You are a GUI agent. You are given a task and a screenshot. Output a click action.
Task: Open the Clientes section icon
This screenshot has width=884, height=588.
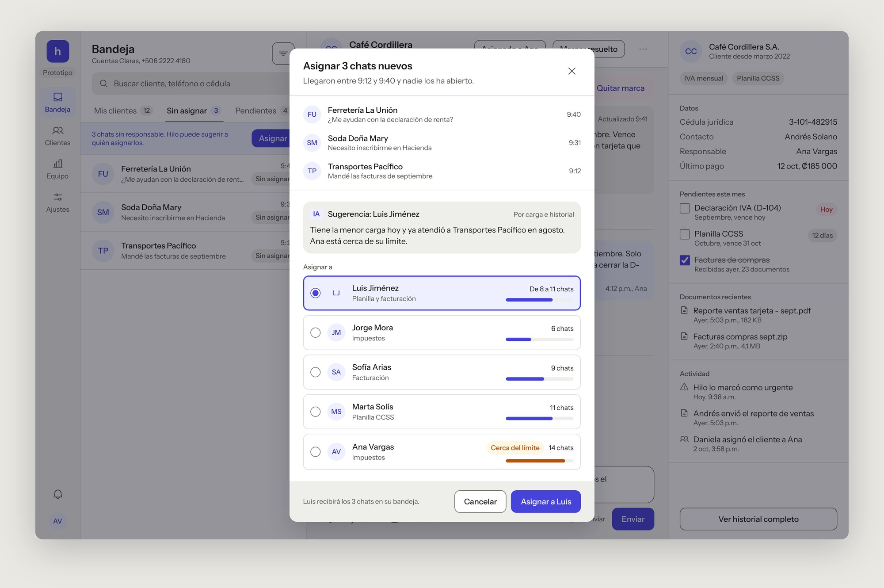[x=57, y=130]
